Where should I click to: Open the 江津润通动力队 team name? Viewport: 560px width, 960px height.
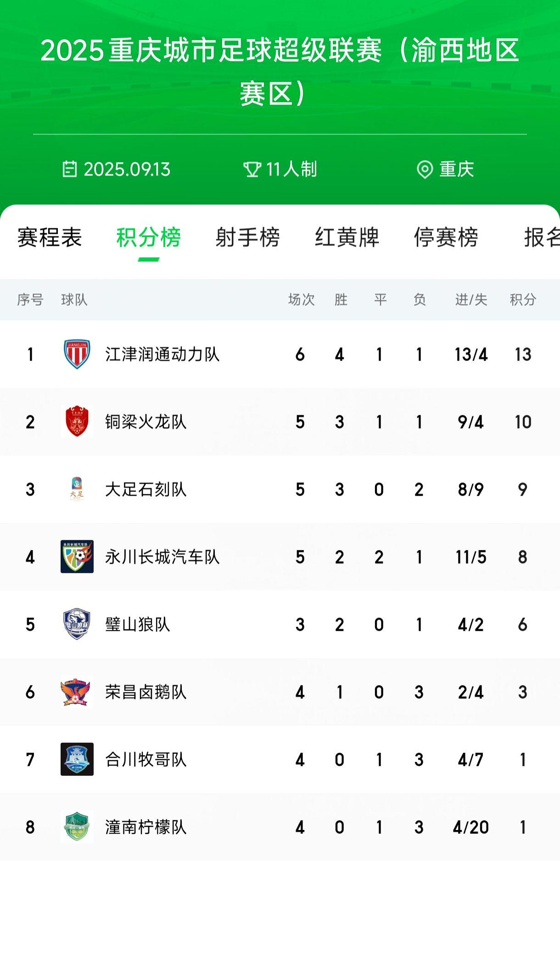point(162,354)
